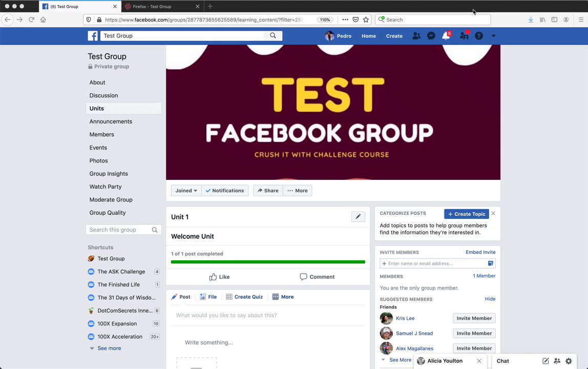Click the create group chat icon in Chat bar
The image size is (588, 369).
tap(557, 361)
